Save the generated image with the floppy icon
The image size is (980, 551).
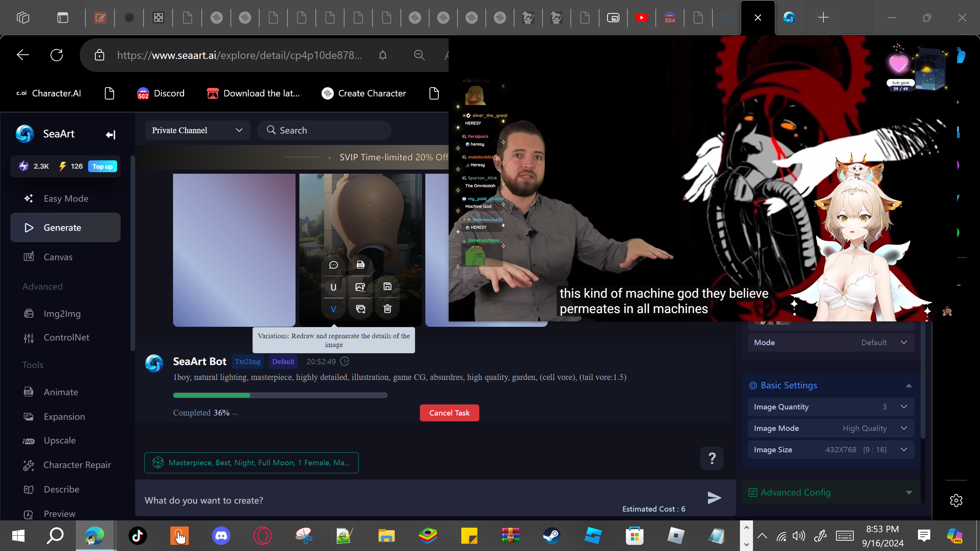387,287
